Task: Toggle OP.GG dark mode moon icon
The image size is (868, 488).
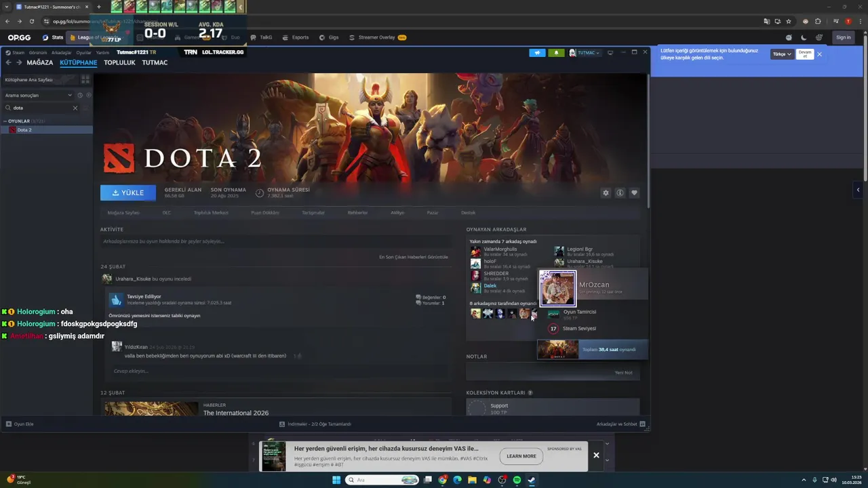Action: 804,37
